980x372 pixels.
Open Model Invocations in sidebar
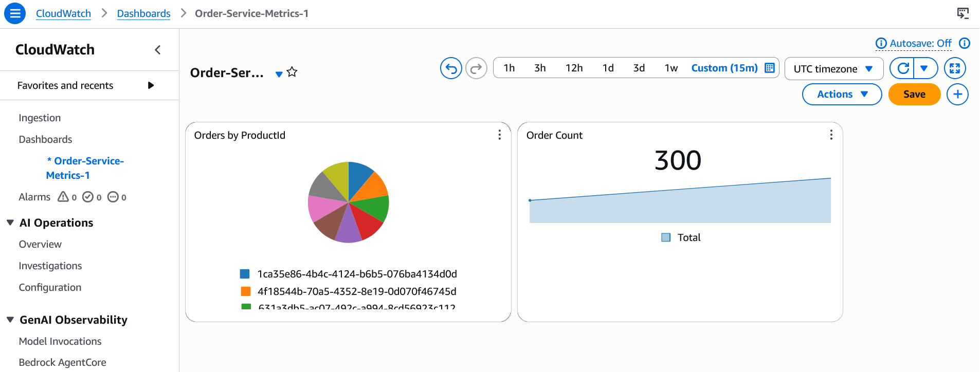click(x=60, y=341)
